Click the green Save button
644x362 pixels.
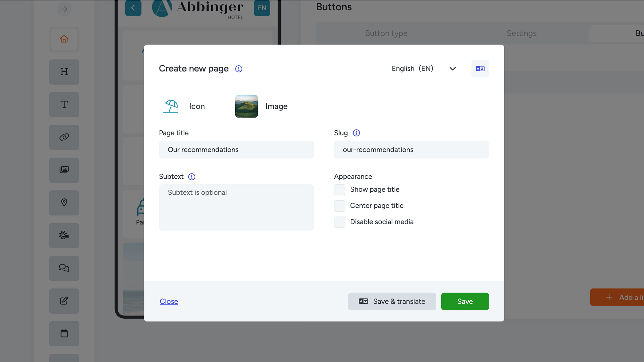click(465, 301)
